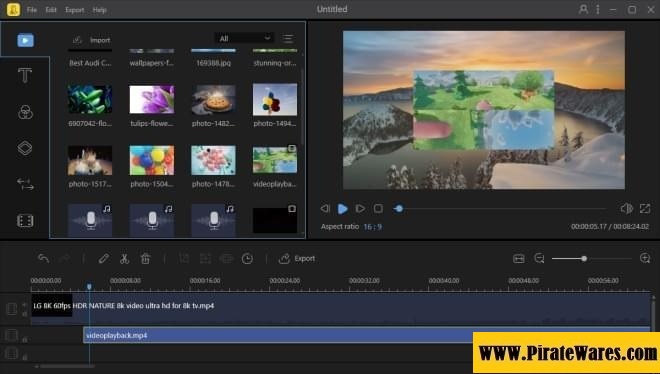The width and height of the screenshot is (660, 374).
Task: Click the videoplayback.mp4 track film icon
Action: 11,335
